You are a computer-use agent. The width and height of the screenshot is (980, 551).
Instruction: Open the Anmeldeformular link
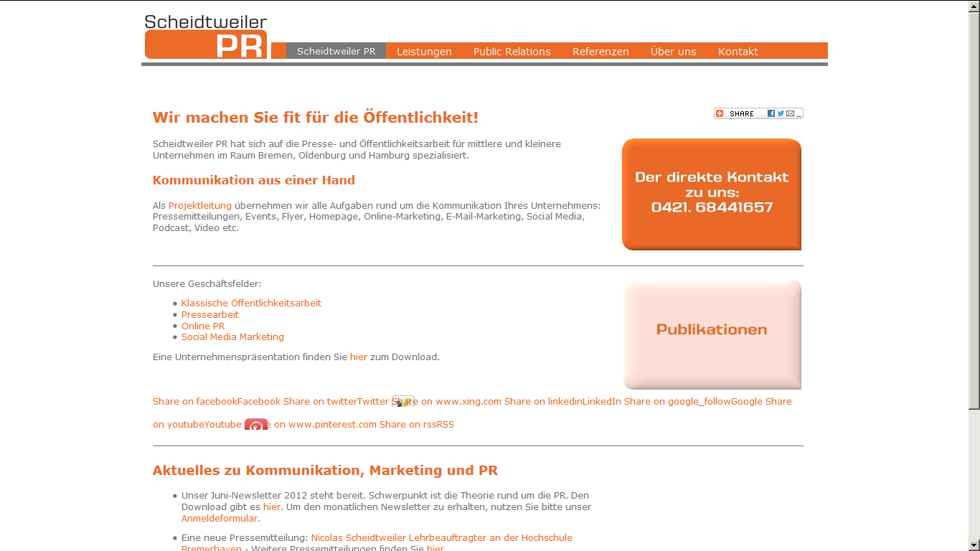click(x=219, y=518)
